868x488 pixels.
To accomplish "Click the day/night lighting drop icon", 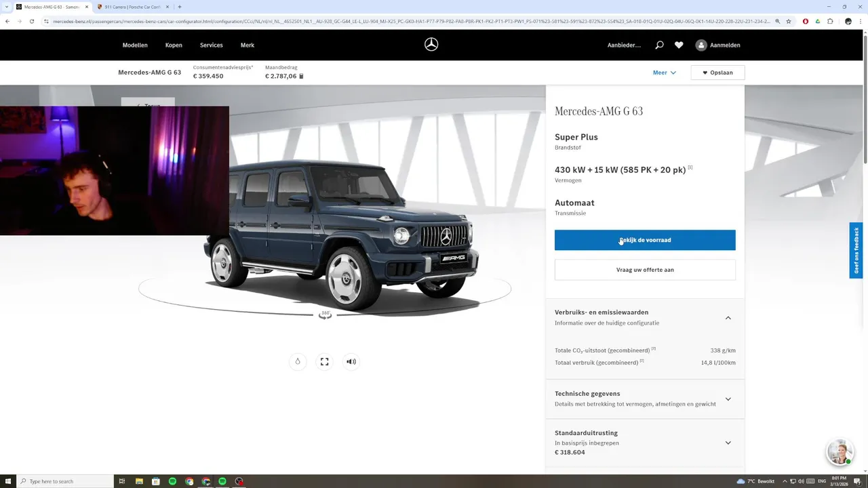I will coord(297,361).
